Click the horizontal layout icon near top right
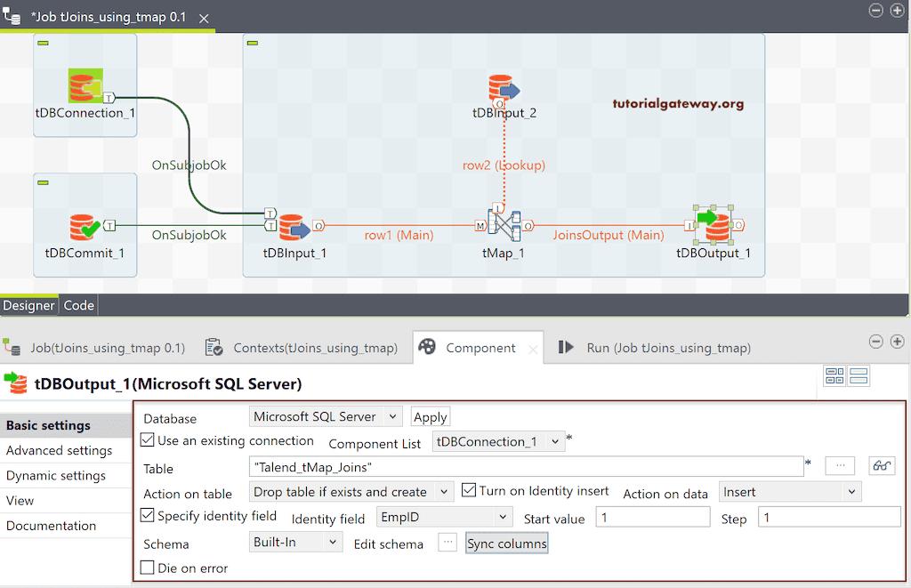 [858, 375]
